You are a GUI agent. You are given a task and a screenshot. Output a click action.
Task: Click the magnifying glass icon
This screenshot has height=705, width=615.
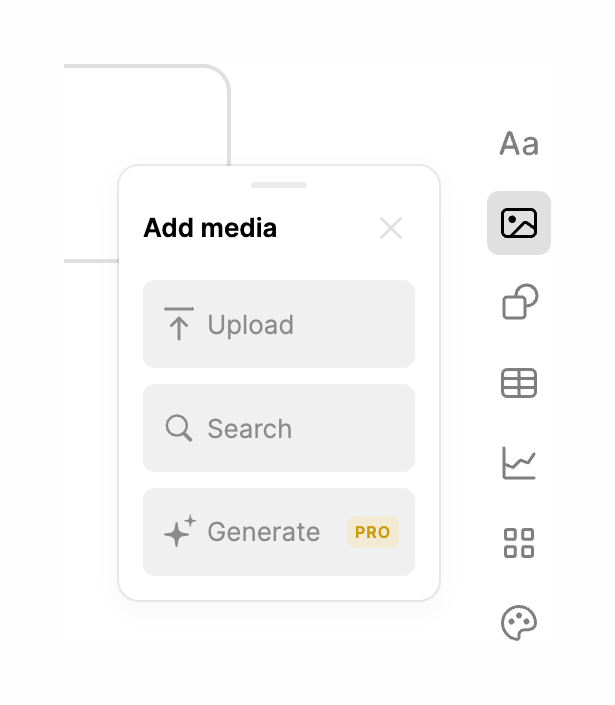point(179,428)
